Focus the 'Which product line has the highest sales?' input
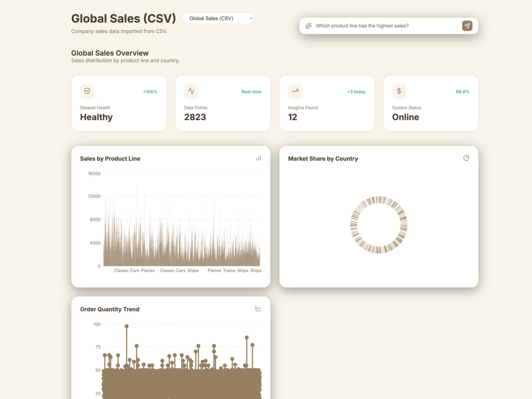This screenshot has height=399, width=532. coord(386,26)
